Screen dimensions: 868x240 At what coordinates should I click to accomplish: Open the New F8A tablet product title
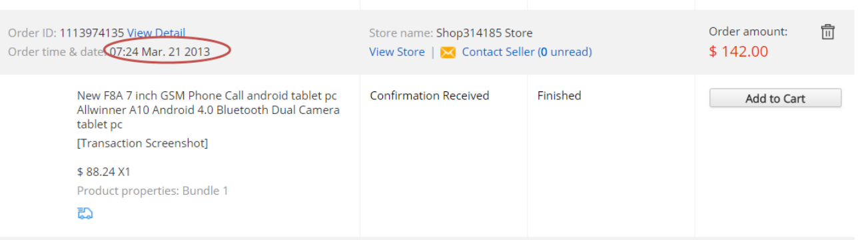(x=209, y=110)
